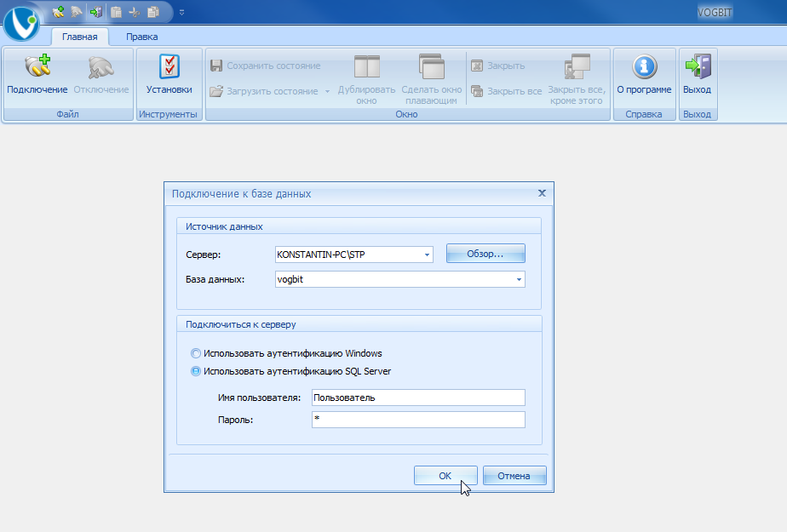Image resolution: width=787 pixels, height=532 pixels.
Task: Click the Закрыть ribbon item
Action: click(498, 66)
